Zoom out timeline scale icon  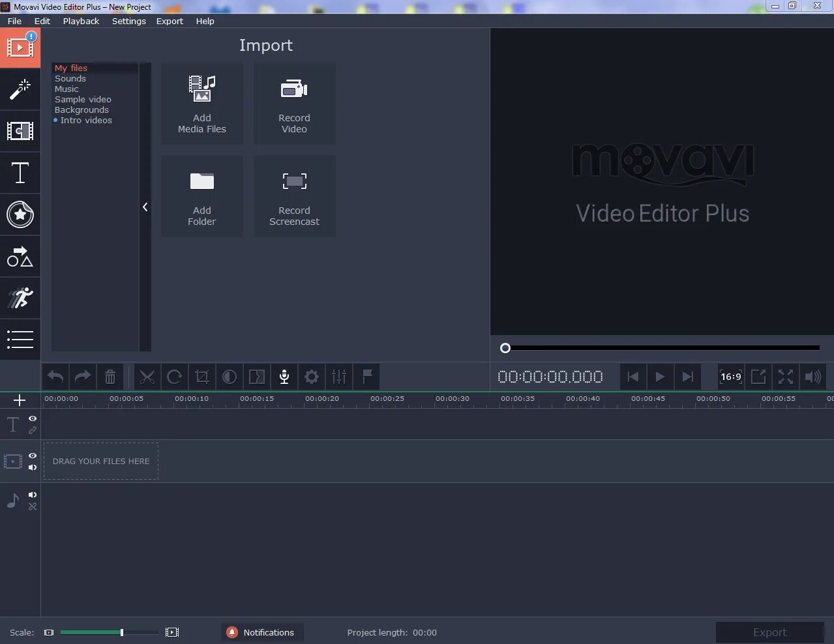[x=49, y=632]
